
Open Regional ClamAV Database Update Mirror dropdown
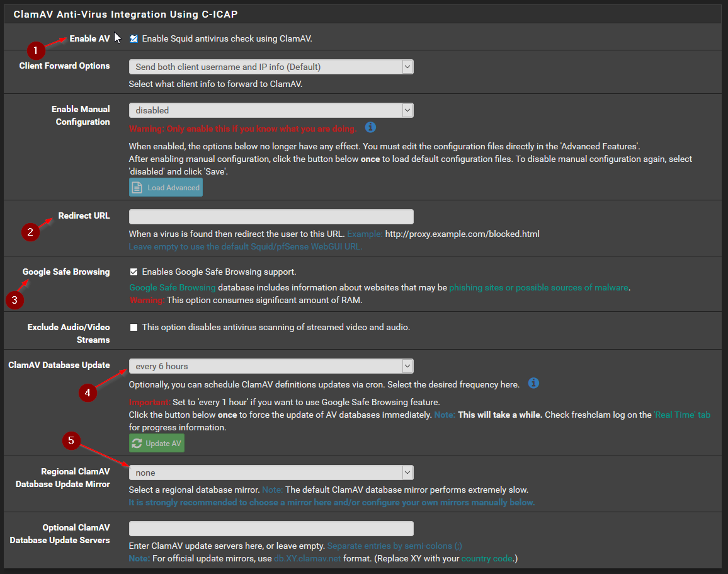point(271,473)
